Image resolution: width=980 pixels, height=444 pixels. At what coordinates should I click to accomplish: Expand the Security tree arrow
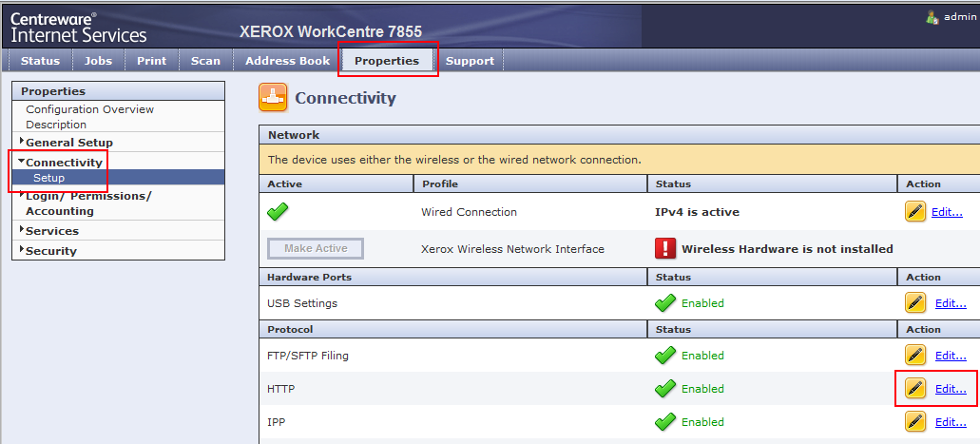(x=22, y=249)
